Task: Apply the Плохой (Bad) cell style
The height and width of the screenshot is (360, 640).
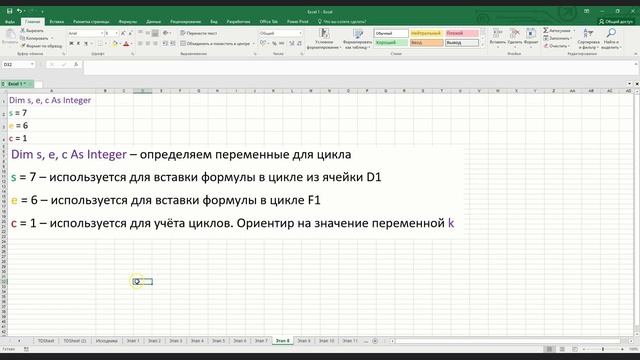Action: (x=462, y=33)
